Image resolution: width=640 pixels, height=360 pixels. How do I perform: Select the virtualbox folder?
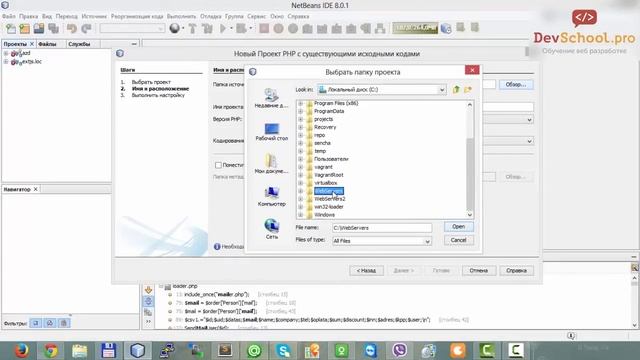(325, 183)
